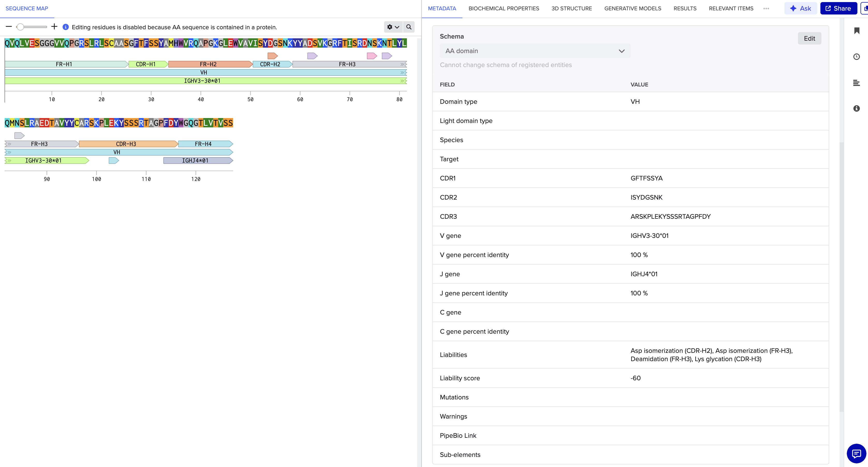Open the chat support bubble

[856, 453]
